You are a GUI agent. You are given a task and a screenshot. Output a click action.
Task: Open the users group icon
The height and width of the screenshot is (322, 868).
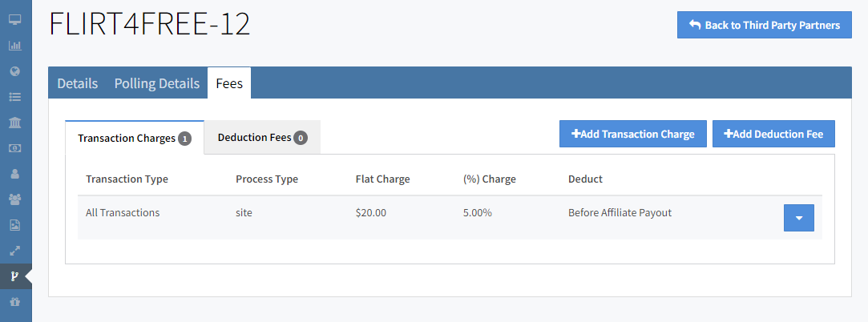click(14, 199)
